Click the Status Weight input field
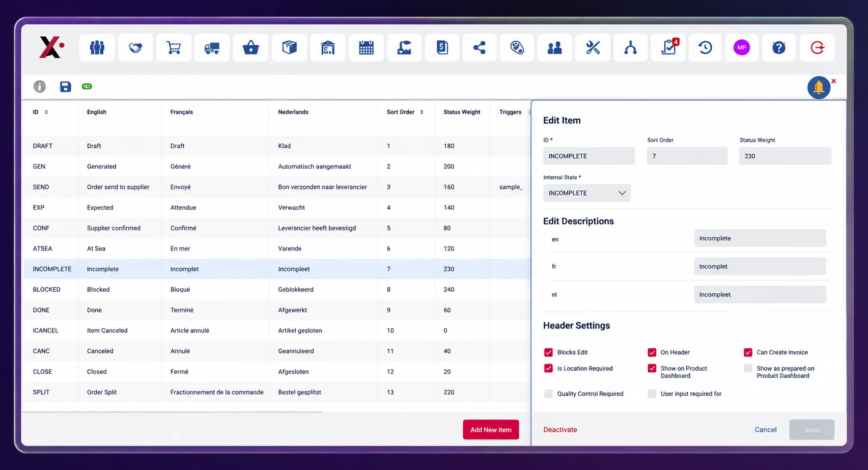The height and width of the screenshot is (470, 868). tap(785, 156)
